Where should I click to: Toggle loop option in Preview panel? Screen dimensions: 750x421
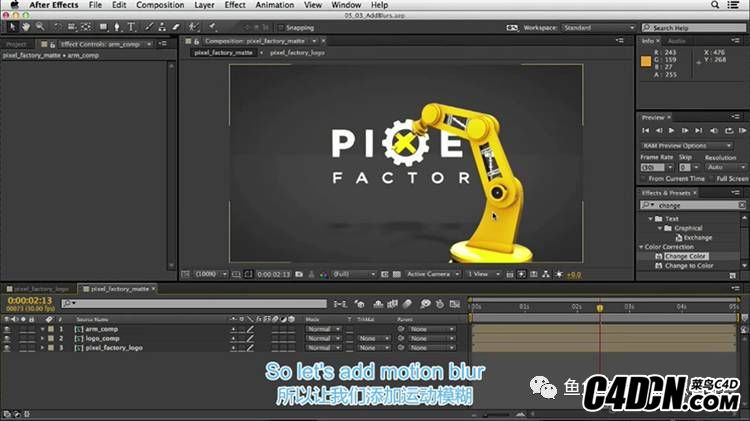click(728, 130)
